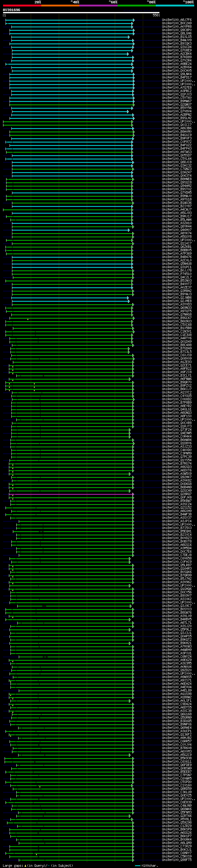197x868 pixels.
Task: Click the white query sequence bar
Action: coord(81,13)
